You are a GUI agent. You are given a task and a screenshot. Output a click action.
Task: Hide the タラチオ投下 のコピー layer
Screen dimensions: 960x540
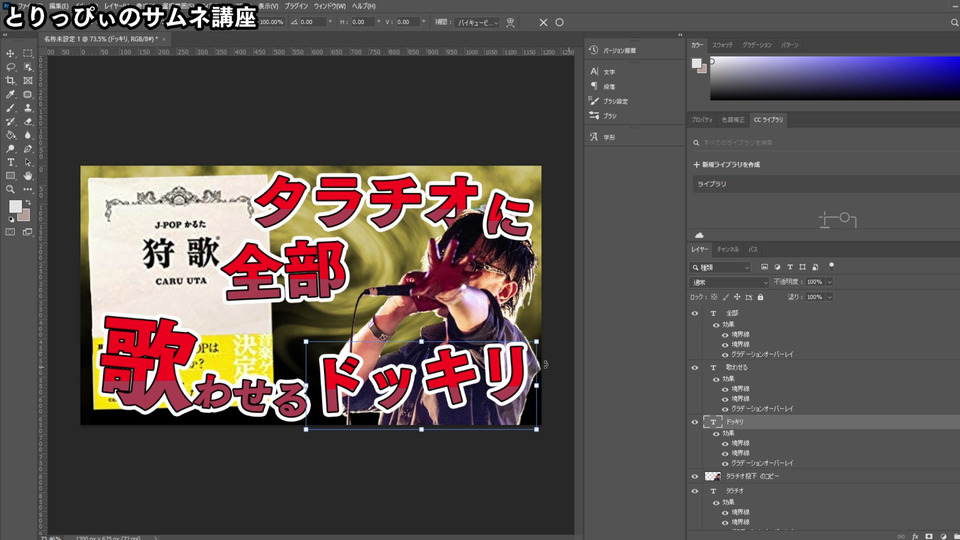(695, 476)
